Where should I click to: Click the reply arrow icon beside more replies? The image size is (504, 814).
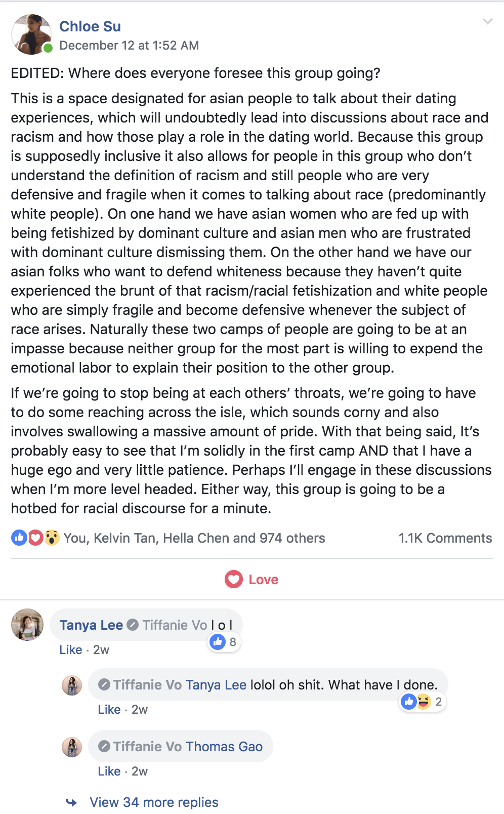pyautogui.click(x=71, y=802)
